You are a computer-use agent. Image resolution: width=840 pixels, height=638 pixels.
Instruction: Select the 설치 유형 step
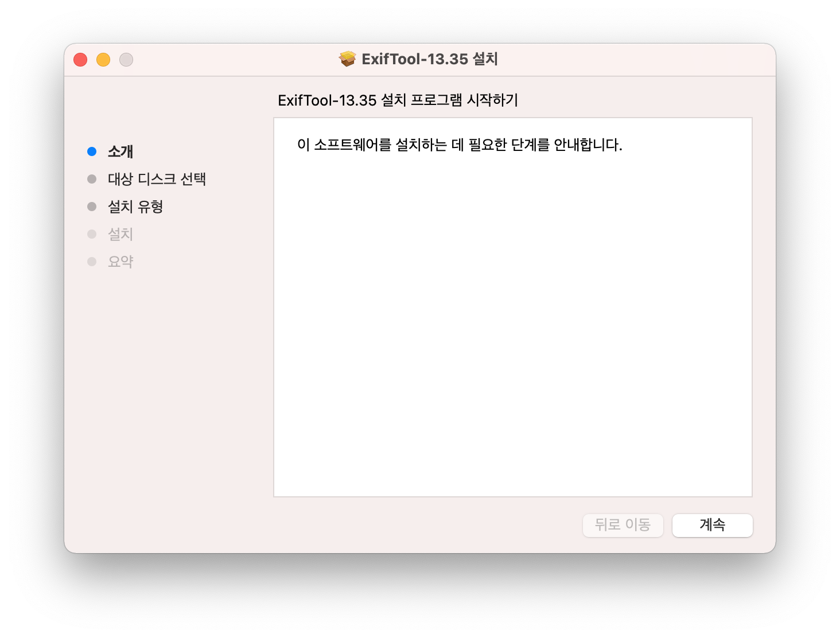(135, 207)
